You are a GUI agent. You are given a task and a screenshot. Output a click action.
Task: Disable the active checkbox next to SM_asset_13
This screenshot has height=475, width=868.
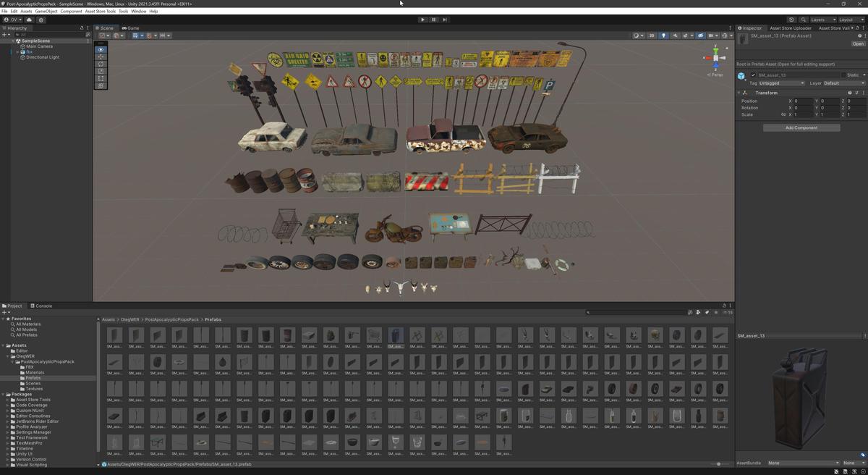[752, 75]
